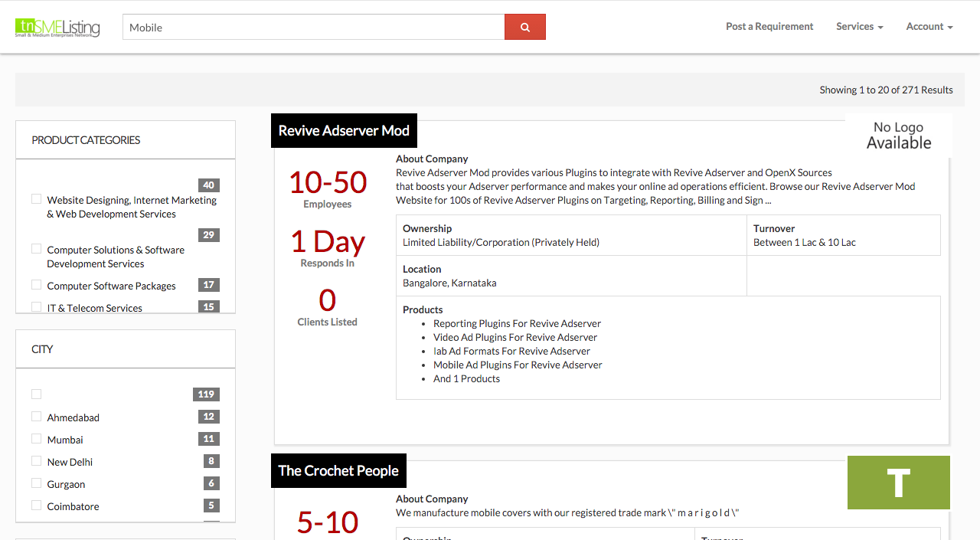The width and height of the screenshot is (980, 540).
Task: Click Reporting Plugins For Revive Adserver
Action: (517, 323)
